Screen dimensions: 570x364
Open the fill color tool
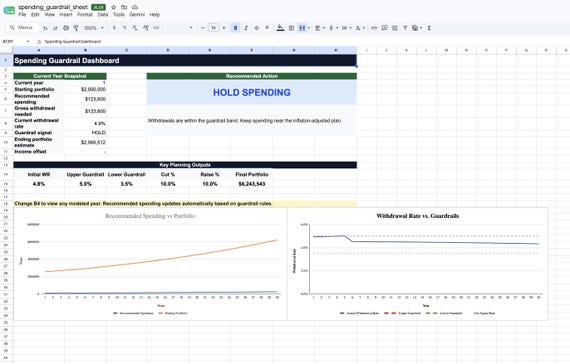point(280,28)
